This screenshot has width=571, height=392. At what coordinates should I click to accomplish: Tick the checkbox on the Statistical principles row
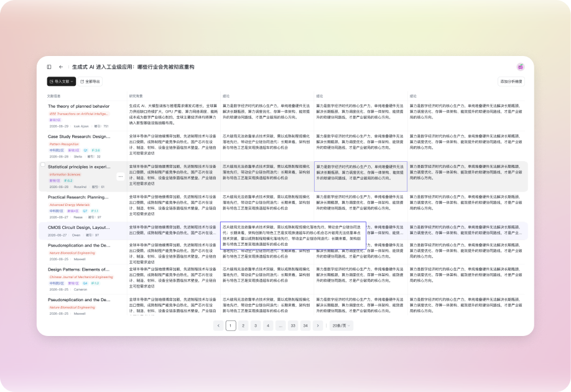pyautogui.click(x=43, y=165)
